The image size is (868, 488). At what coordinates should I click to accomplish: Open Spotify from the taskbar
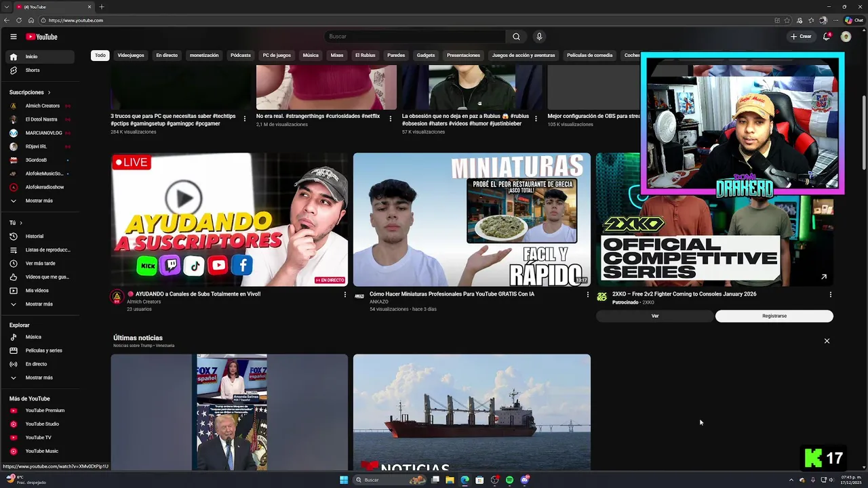(x=509, y=480)
